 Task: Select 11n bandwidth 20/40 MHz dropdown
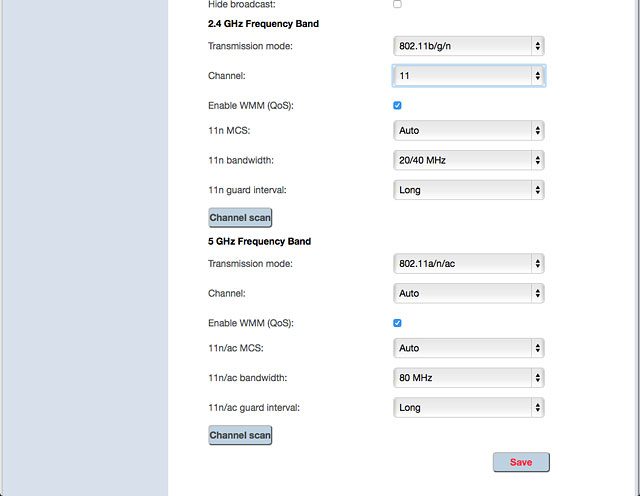[469, 160]
